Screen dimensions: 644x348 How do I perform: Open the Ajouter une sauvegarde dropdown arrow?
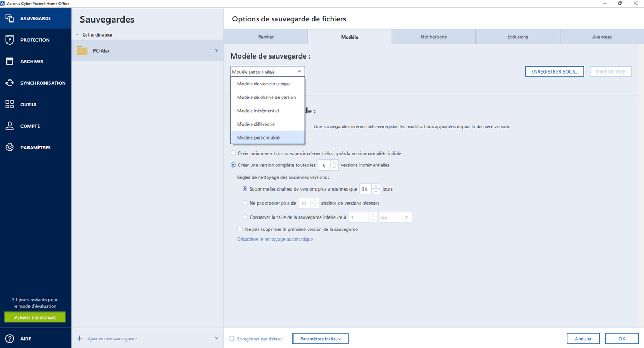tap(217, 338)
